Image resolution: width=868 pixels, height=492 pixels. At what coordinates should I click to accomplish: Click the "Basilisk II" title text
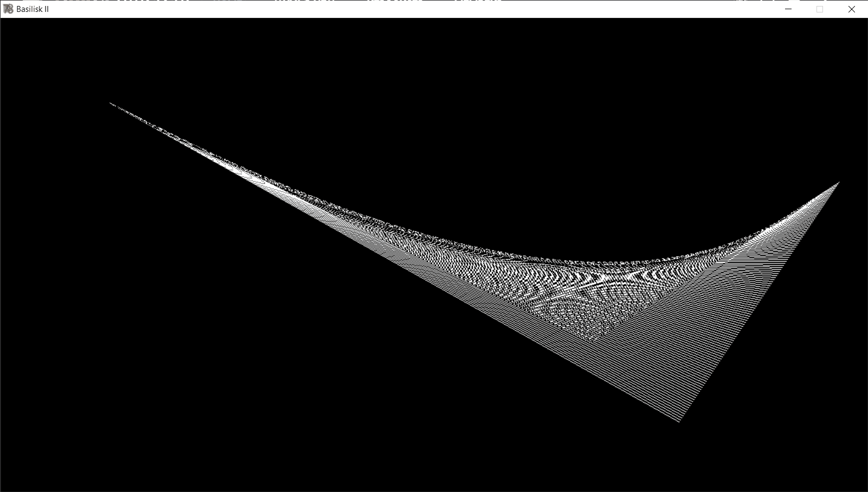pyautogui.click(x=33, y=9)
